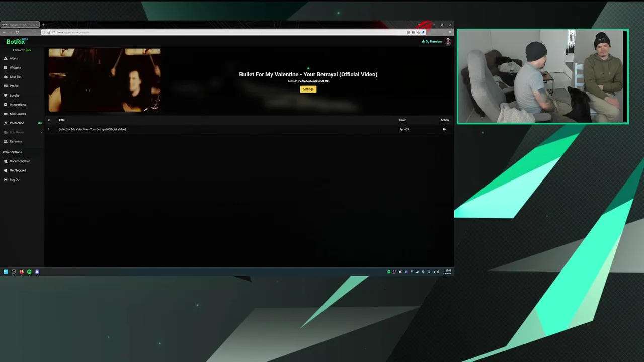Open the Loyalty section
Viewport: 644px width, 362px height.
click(x=15, y=95)
